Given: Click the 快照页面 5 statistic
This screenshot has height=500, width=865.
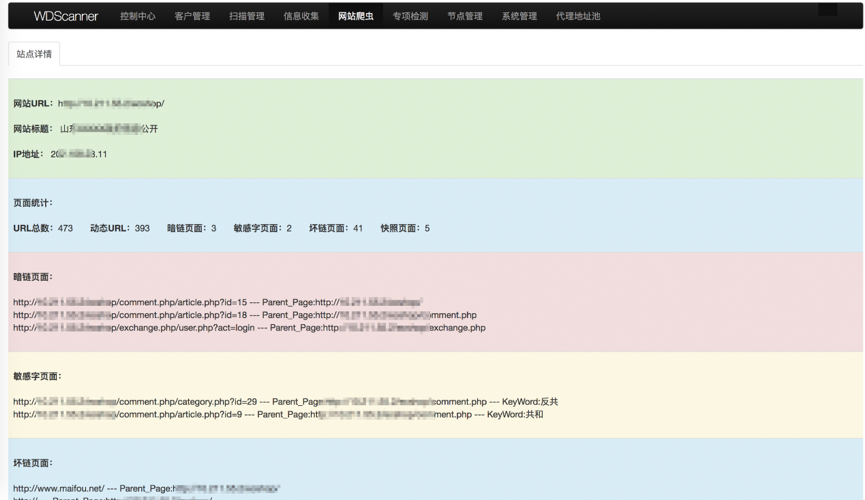Looking at the screenshot, I should pyautogui.click(x=405, y=228).
